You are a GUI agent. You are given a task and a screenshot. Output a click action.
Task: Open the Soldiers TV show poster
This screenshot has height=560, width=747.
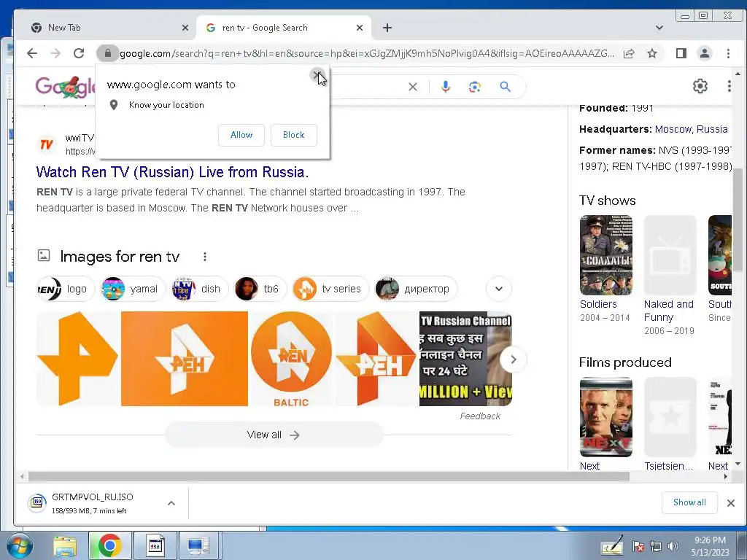605,255
